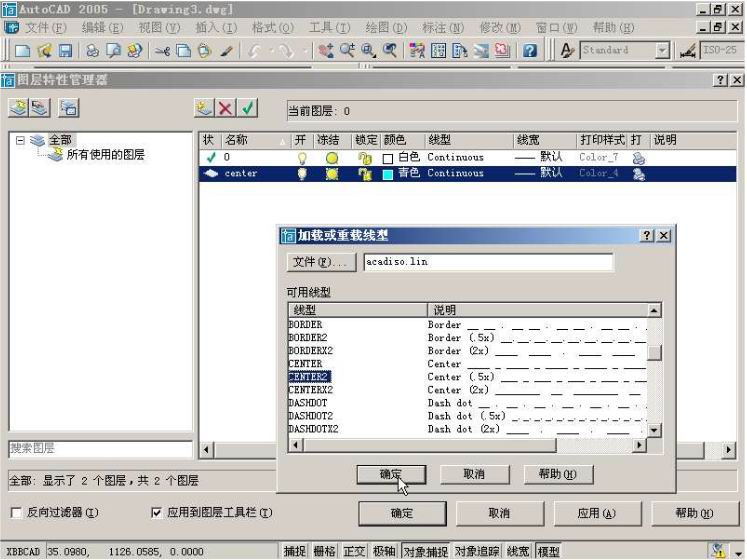
Task: Click the Zoom window icon
Action: [368, 50]
